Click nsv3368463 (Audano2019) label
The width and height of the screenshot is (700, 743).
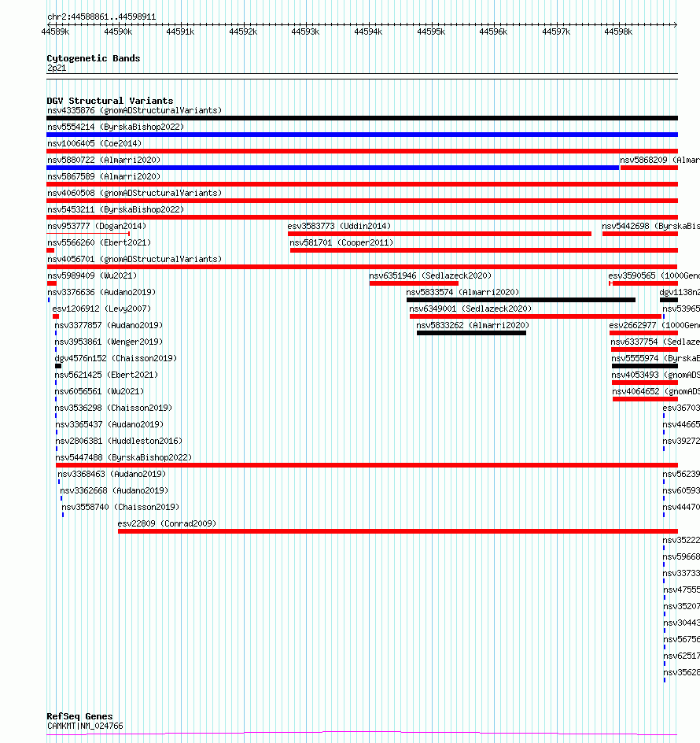coord(112,475)
